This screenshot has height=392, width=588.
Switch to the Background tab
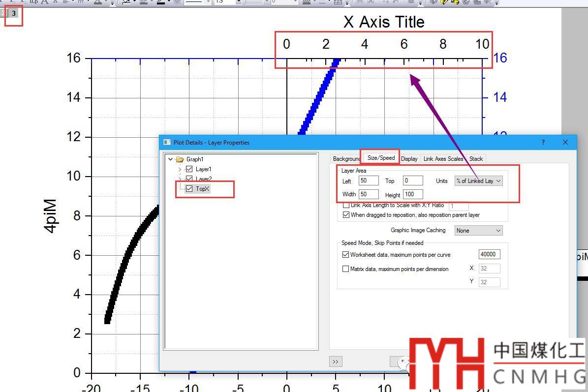(x=346, y=159)
